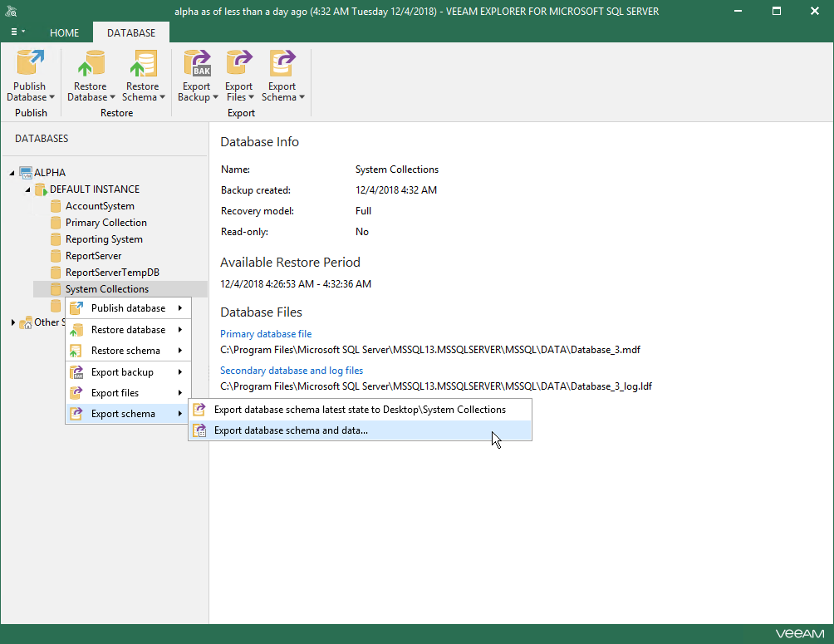Select the Primary Collection database
Image resolution: width=834 pixels, height=644 pixels.
105,223
